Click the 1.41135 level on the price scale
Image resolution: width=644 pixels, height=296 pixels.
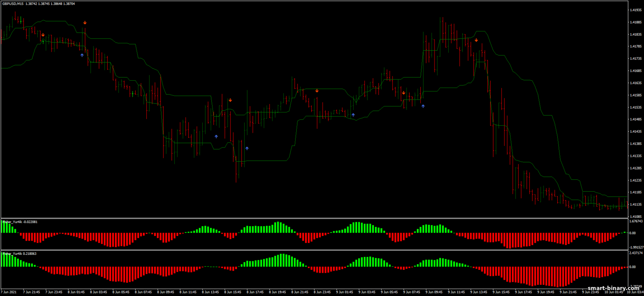(x=635, y=205)
